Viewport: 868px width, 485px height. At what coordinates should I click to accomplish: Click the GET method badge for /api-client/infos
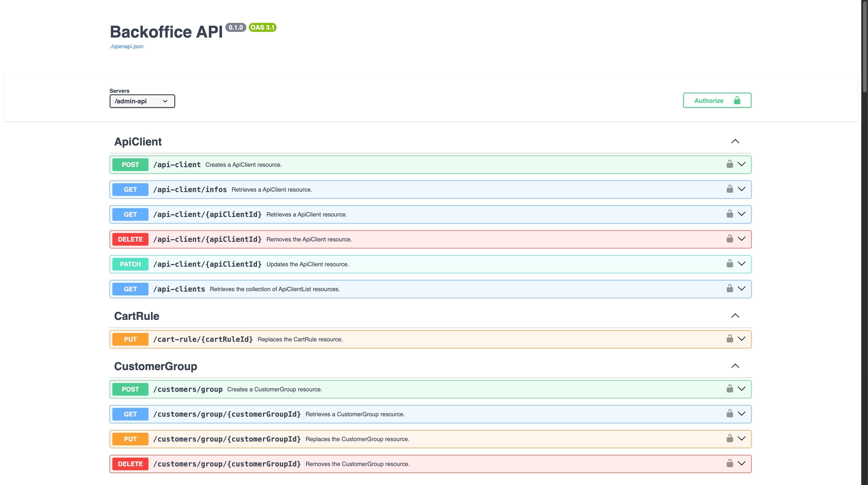coord(130,190)
